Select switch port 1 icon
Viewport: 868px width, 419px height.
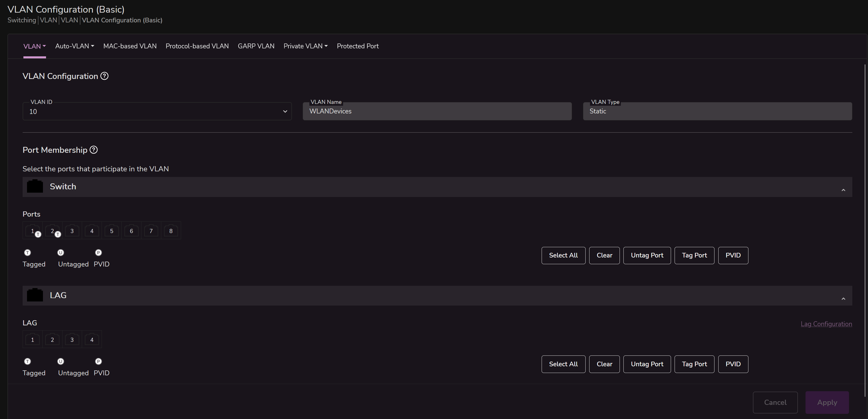[32, 231]
